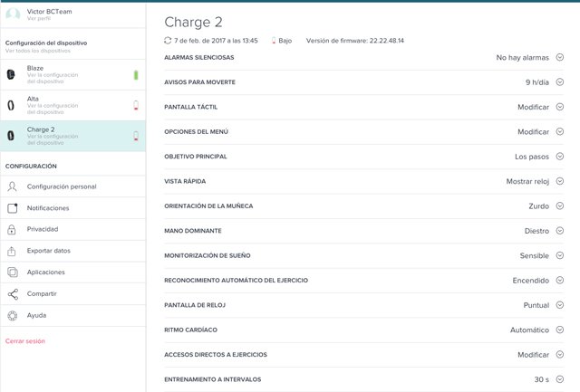This screenshot has width=580, height=392.
Task: Open the Aplicaciones section
Action: tap(72, 272)
